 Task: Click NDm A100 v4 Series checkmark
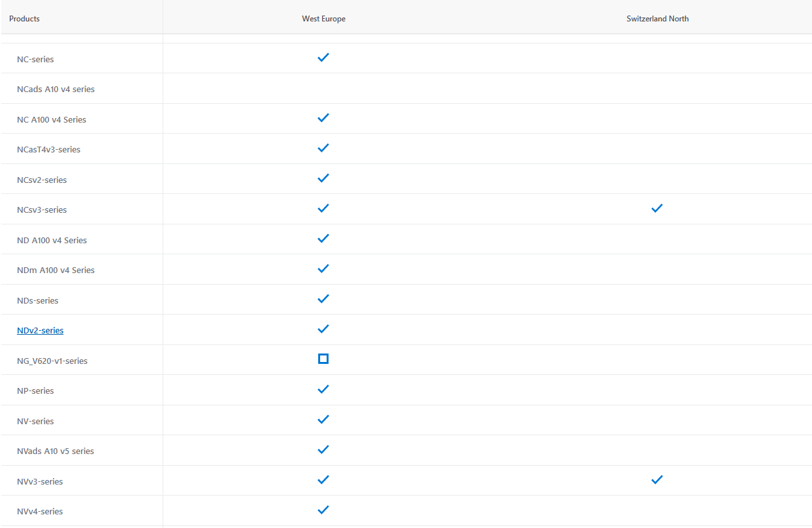point(323,269)
